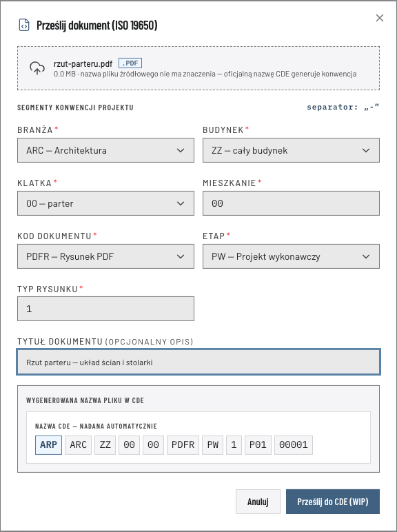Expand the Etap dropdown chevron

pyautogui.click(x=366, y=256)
